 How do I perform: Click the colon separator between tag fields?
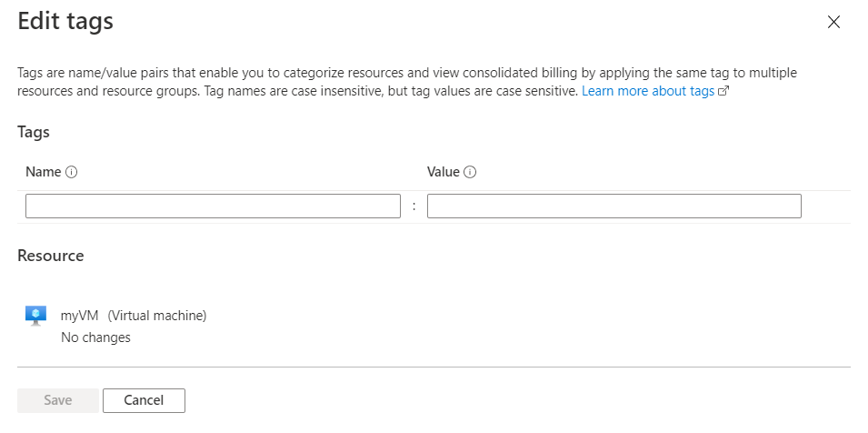click(x=414, y=206)
